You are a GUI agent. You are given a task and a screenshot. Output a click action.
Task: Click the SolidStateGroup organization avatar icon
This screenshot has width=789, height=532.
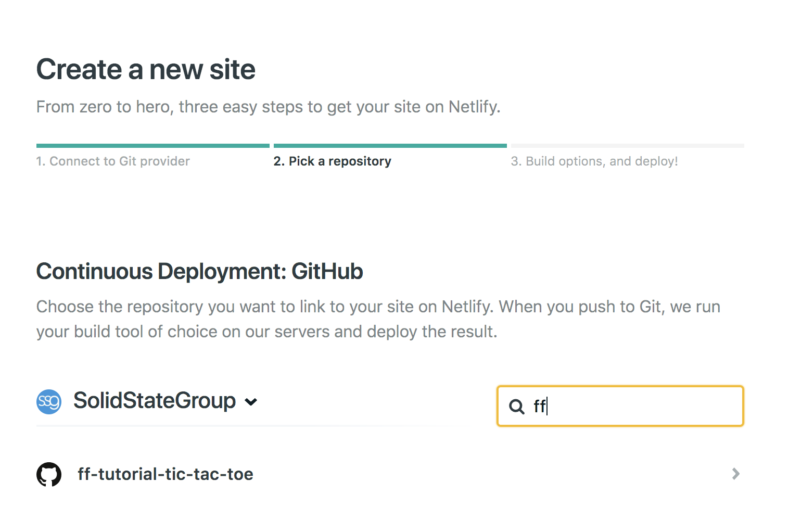(x=49, y=401)
